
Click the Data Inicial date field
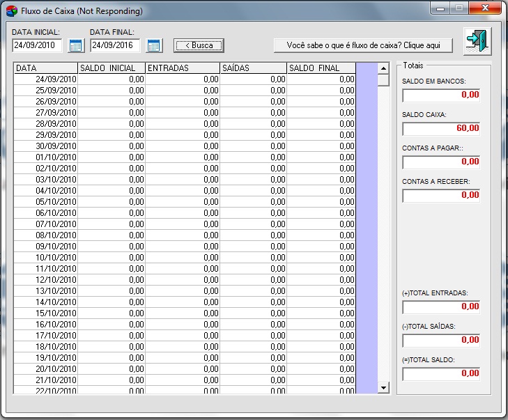point(38,45)
